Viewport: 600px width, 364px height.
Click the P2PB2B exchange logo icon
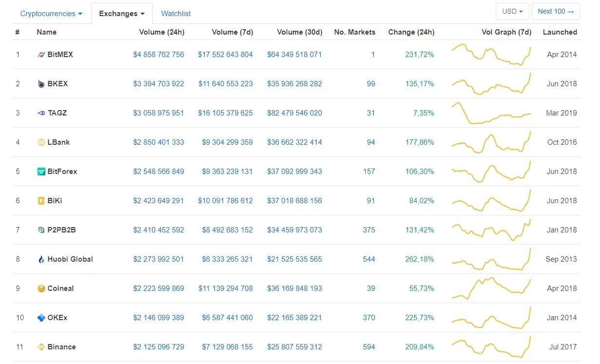pyautogui.click(x=41, y=230)
